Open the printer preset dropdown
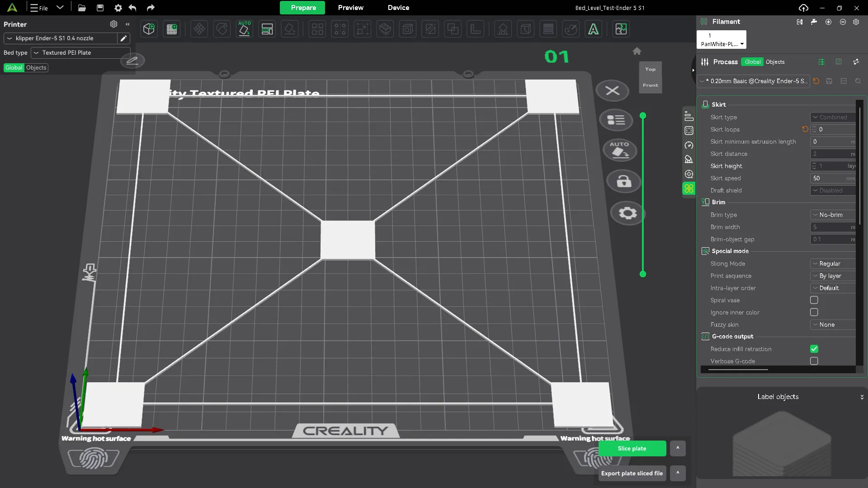 coord(61,38)
